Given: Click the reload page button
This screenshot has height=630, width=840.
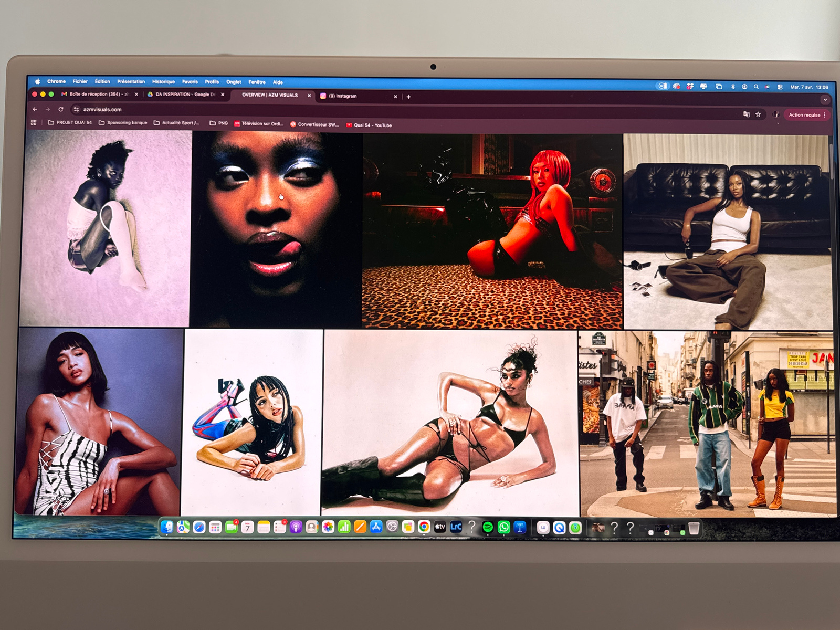Looking at the screenshot, I should 61,109.
